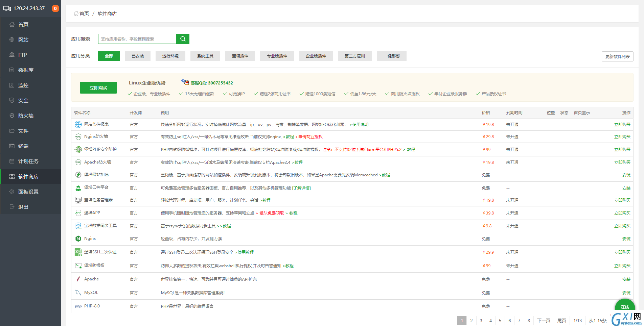Open 监控 in the sidebar
This screenshot has height=326, width=644.
(x=30, y=85)
